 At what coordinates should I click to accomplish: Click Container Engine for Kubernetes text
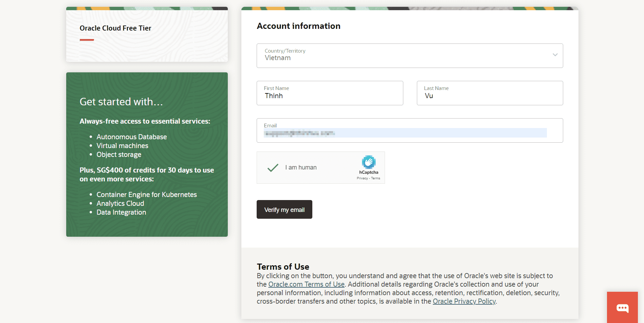click(x=147, y=195)
